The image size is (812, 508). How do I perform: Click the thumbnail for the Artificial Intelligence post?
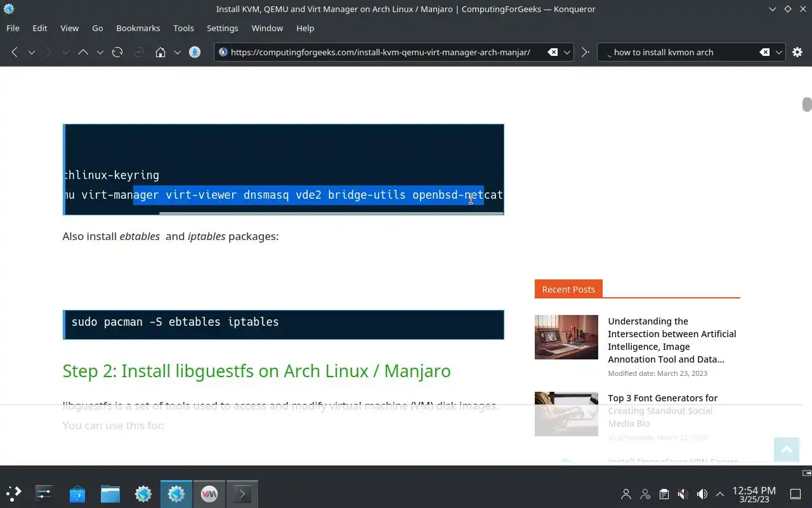pos(566,337)
